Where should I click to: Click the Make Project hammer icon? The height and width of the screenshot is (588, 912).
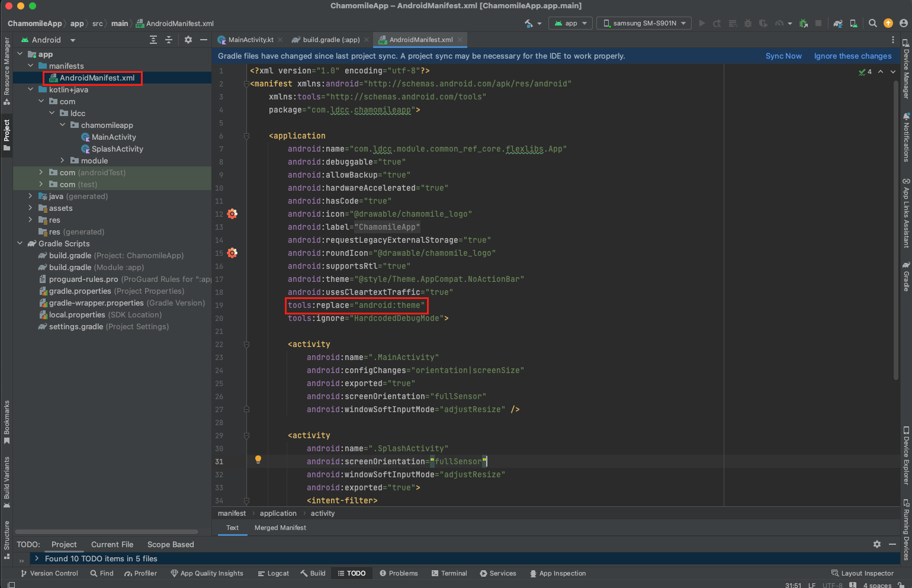click(x=528, y=23)
